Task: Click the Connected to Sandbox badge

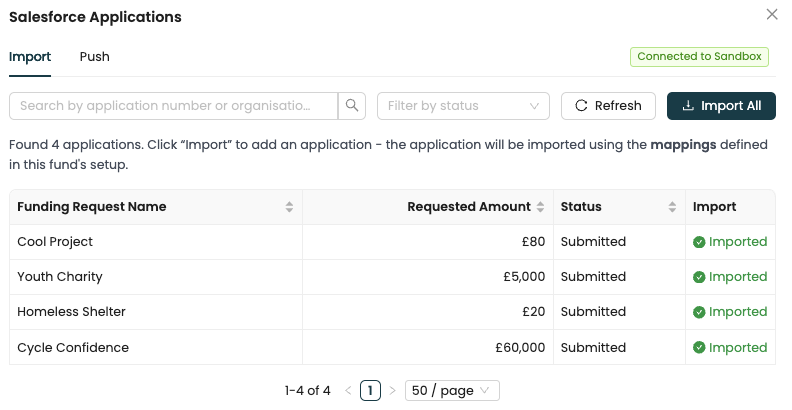Action: click(699, 57)
